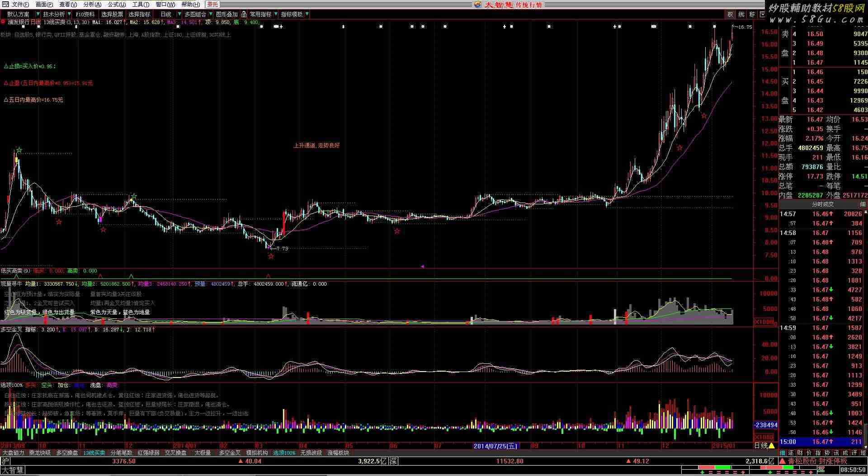Click the 深 Shenzhen index label
The image size is (868, 476).
(x=394, y=461)
